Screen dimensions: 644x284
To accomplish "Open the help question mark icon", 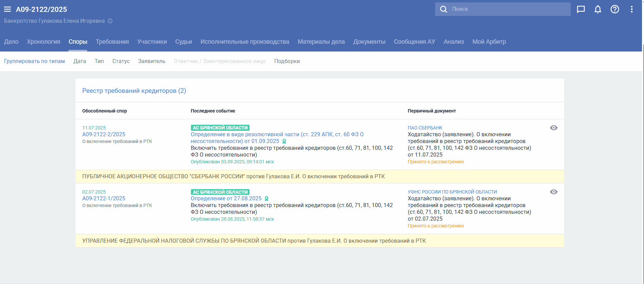I will tap(614, 9).
